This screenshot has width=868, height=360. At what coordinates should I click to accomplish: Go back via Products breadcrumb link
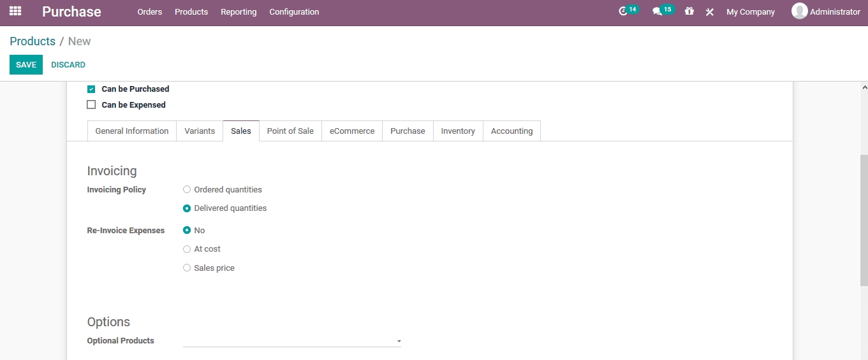pyautogui.click(x=33, y=41)
